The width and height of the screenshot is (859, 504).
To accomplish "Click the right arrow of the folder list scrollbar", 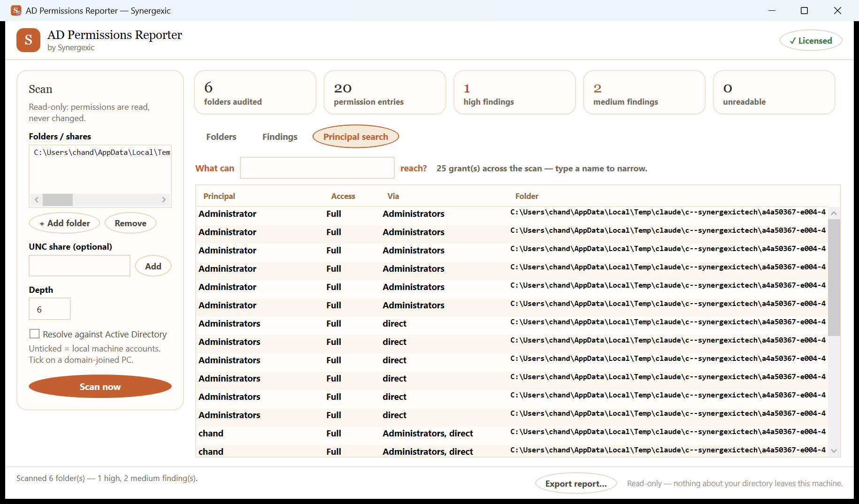I will click(164, 199).
